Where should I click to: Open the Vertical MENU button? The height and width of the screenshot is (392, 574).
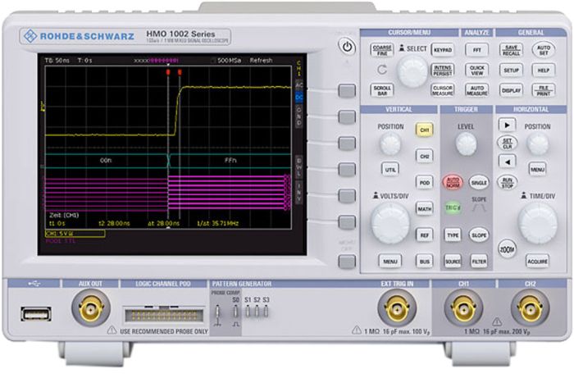[x=390, y=262]
